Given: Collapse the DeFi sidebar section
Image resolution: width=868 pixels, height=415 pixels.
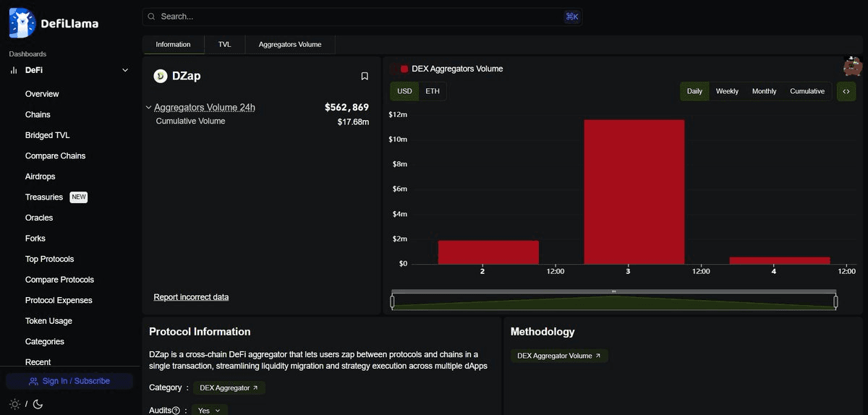Looking at the screenshot, I should click(x=125, y=70).
